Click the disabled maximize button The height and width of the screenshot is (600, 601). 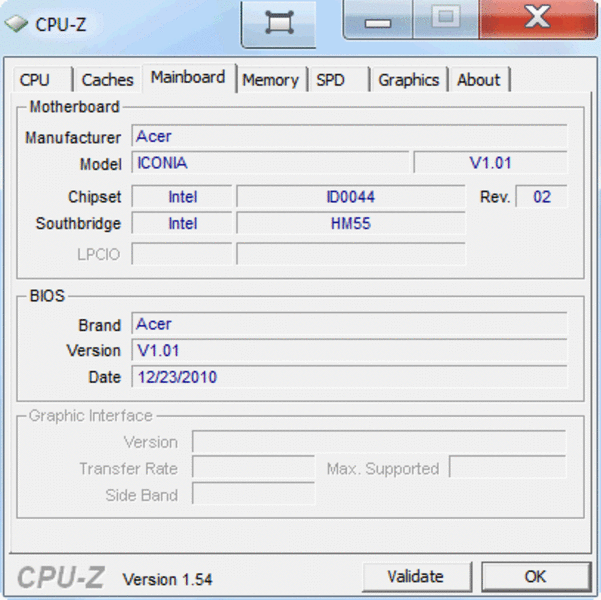pos(445,19)
